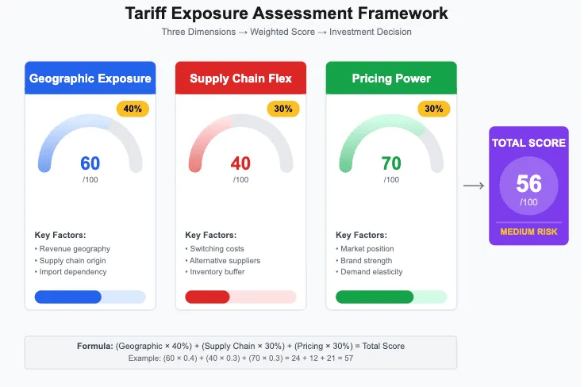The width and height of the screenshot is (588, 387).
Task: Click the Tariff Exposure Assessment Framework title
Action: pyautogui.click(x=286, y=14)
